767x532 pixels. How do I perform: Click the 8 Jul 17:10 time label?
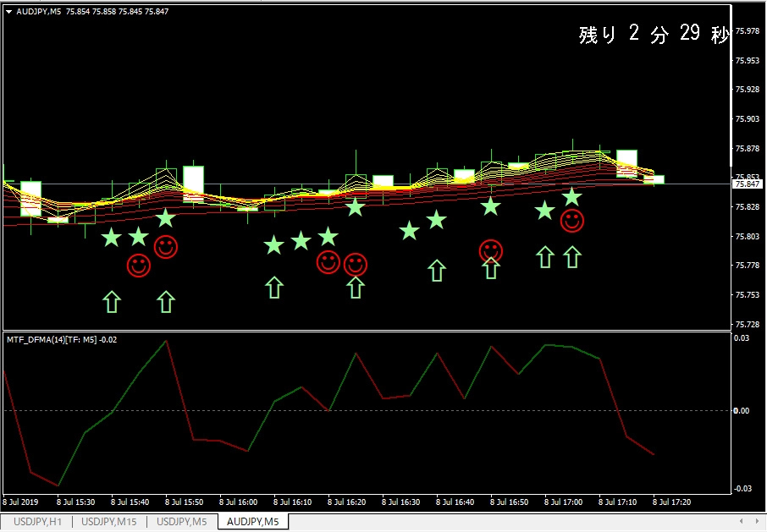tap(618, 502)
